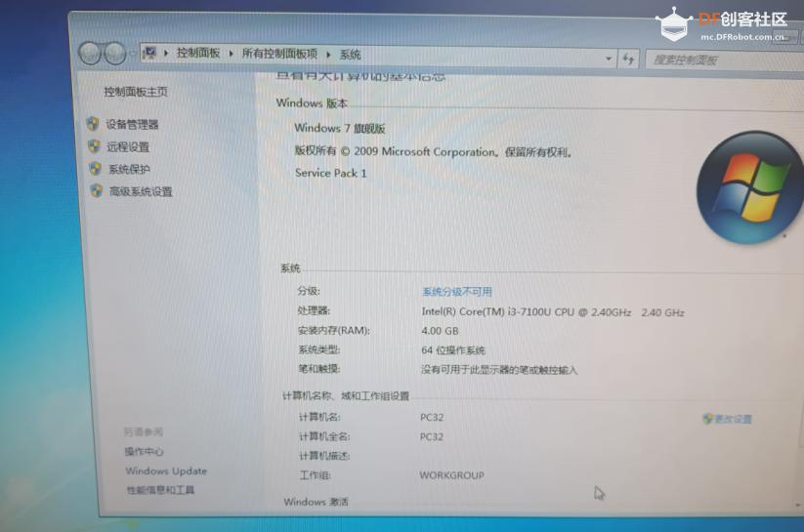
Task: Open 操作中心 link
Action: (144, 452)
